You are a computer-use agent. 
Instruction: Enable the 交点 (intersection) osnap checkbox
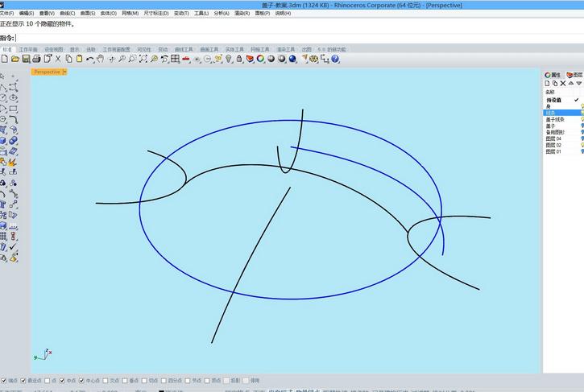point(106,381)
